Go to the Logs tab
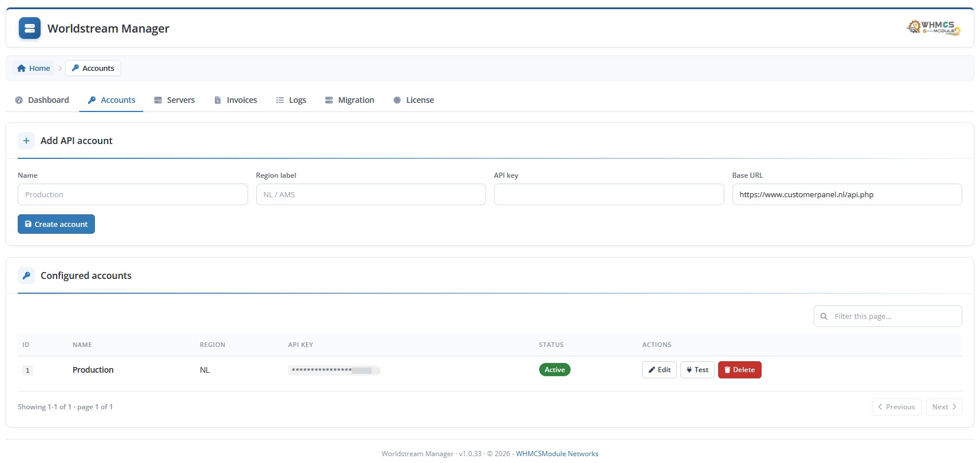 291,100
